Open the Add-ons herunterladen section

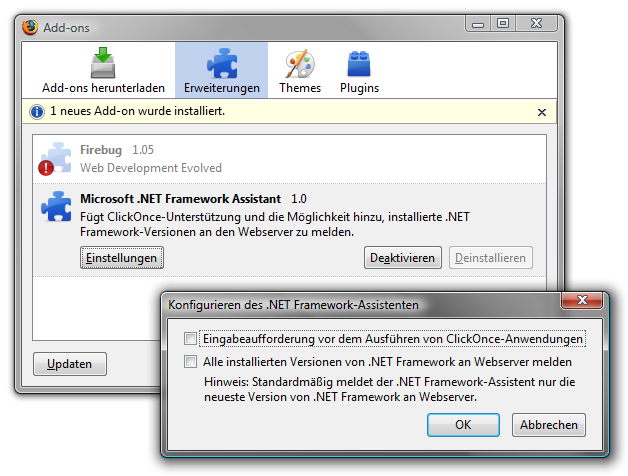tap(103, 70)
